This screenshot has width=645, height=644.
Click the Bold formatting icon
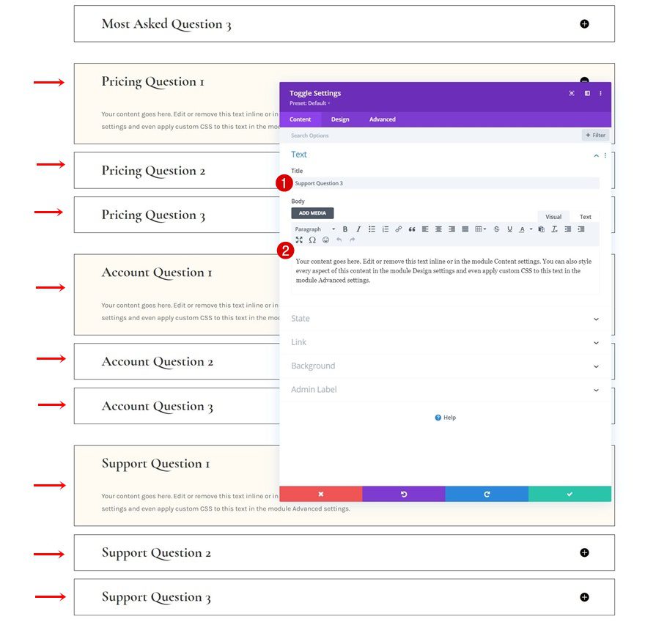point(345,229)
